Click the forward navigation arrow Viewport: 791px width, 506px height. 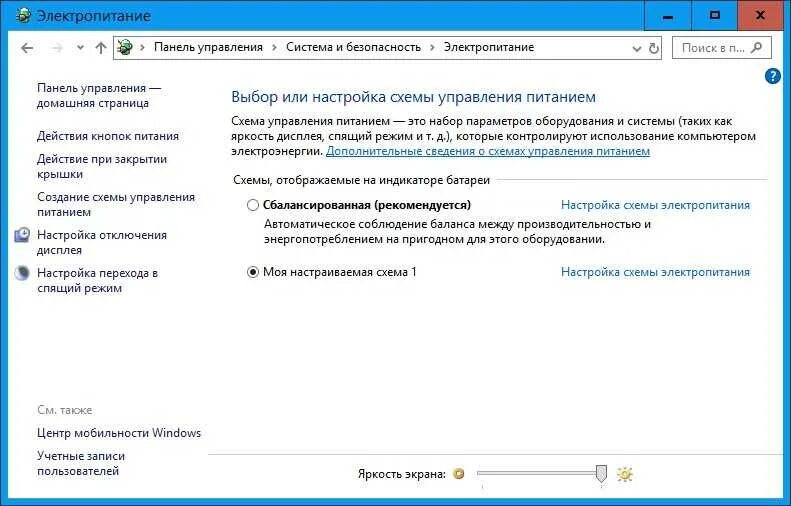[57, 48]
